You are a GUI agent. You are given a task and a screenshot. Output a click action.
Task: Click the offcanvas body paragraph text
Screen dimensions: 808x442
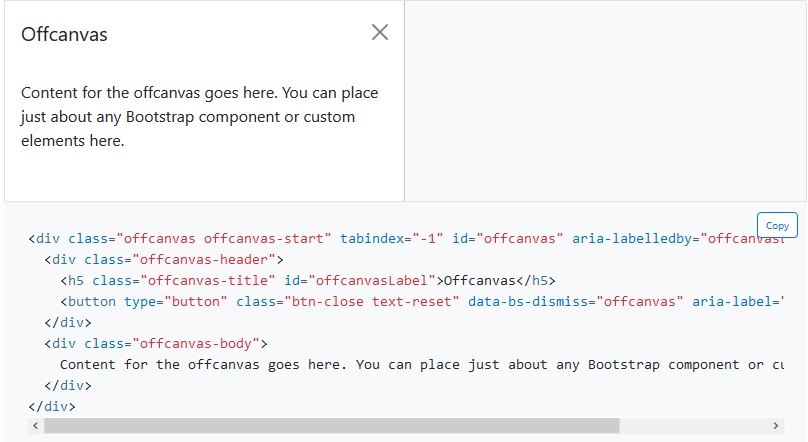tap(199, 117)
